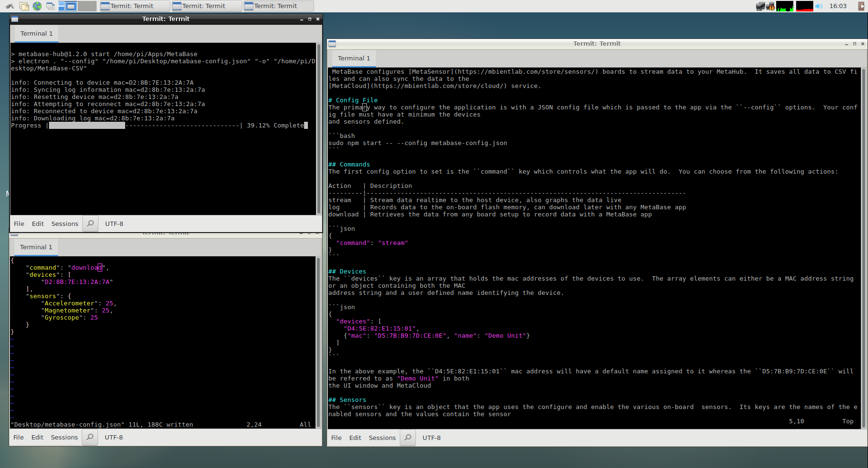868x468 pixels.
Task: Select Terminal 1 tab in the config editor window
Action: point(36,247)
